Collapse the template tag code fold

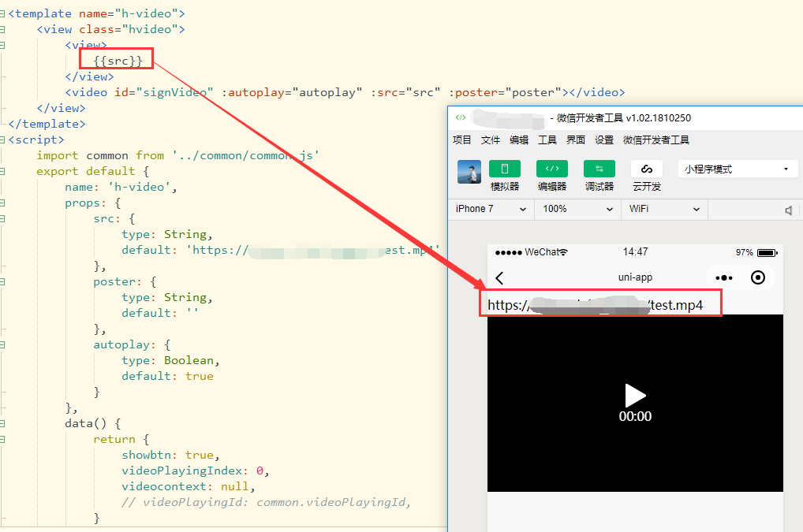click(x=2, y=13)
